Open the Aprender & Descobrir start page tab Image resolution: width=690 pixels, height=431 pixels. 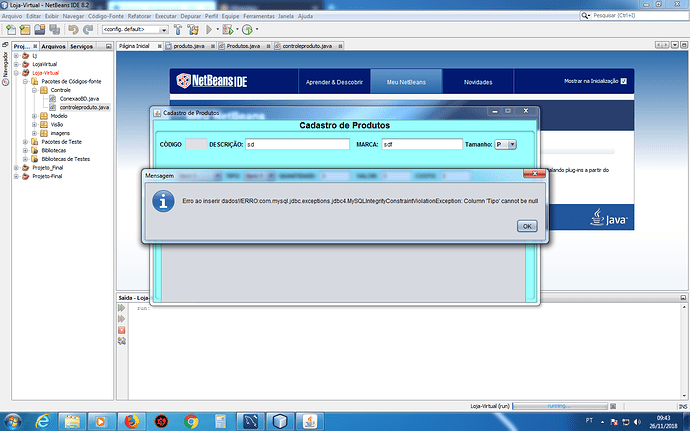(x=334, y=82)
